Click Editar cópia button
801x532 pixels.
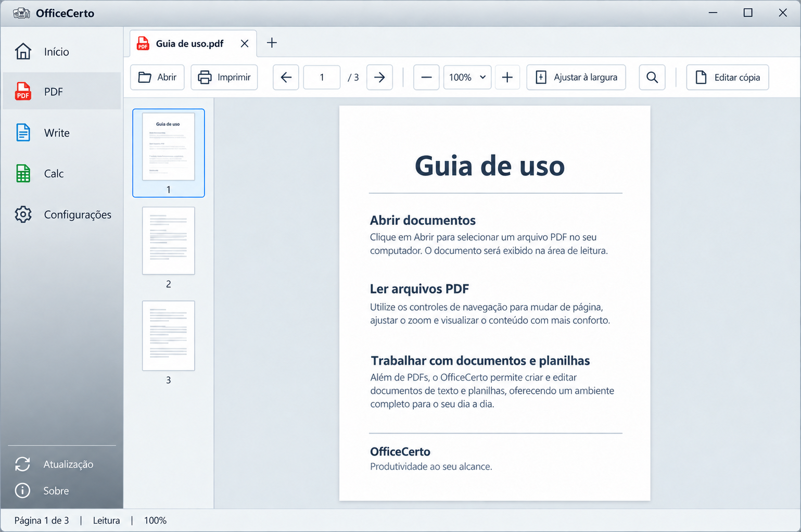point(728,77)
